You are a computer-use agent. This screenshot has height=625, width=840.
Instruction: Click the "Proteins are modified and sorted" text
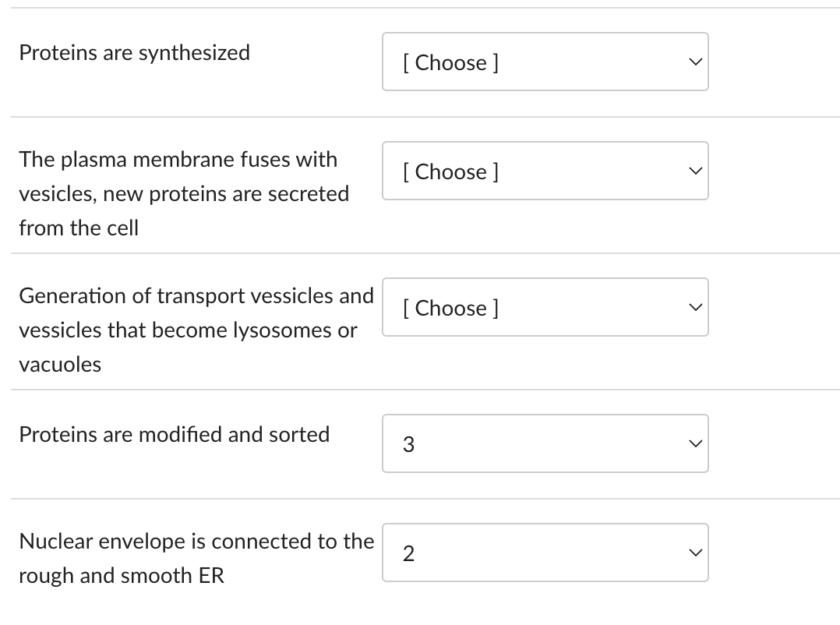pos(174,434)
